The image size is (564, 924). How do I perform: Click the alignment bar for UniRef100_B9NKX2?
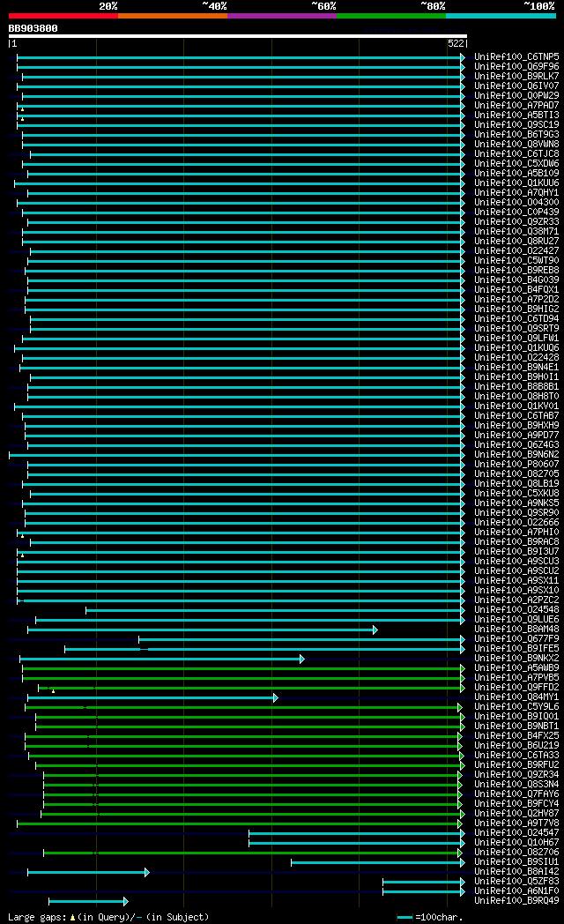[162, 659]
